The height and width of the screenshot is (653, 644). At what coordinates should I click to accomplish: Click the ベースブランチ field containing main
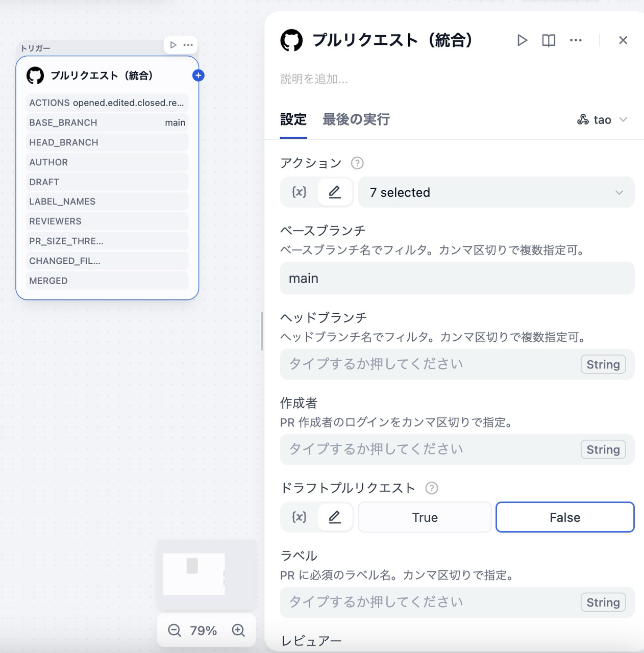click(x=457, y=279)
